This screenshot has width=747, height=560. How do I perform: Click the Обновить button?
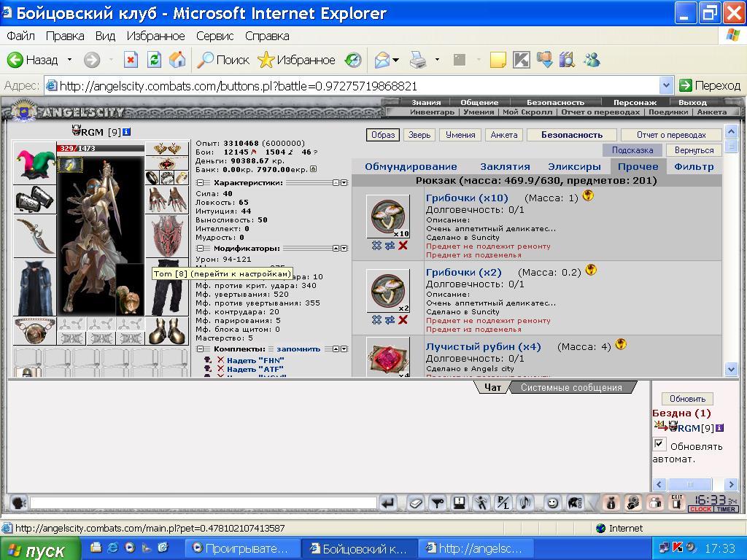(x=687, y=399)
